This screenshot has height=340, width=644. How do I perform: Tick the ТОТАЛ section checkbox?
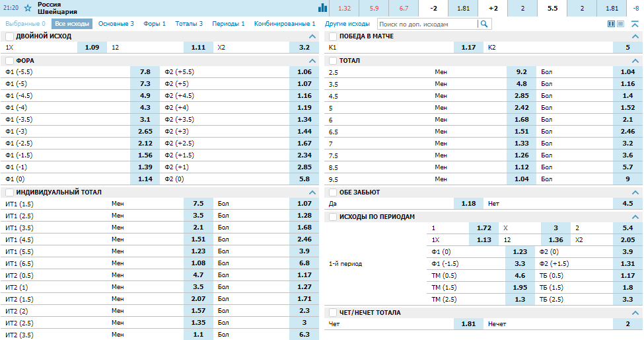point(333,60)
